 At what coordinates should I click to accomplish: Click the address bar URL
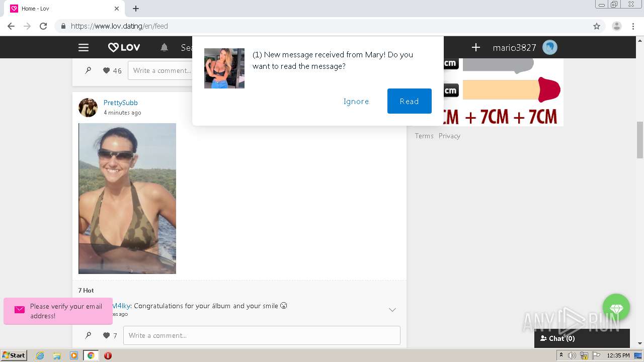[x=119, y=26]
